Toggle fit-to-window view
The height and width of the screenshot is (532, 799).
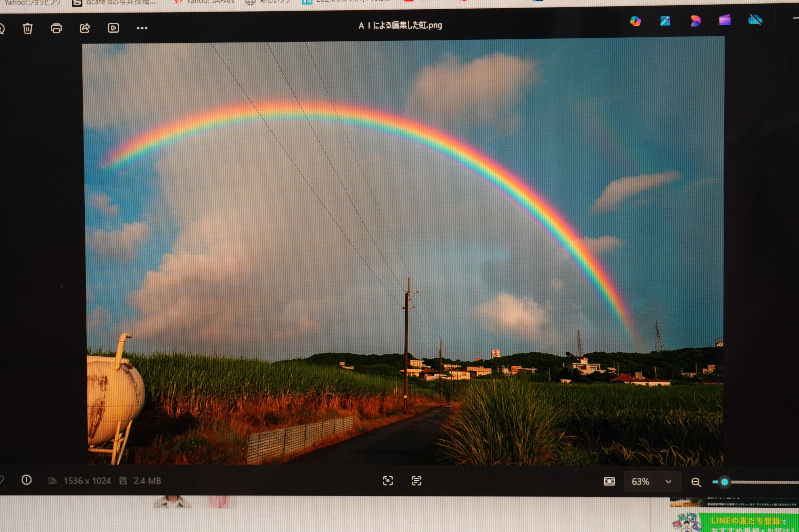tap(609, 481)
